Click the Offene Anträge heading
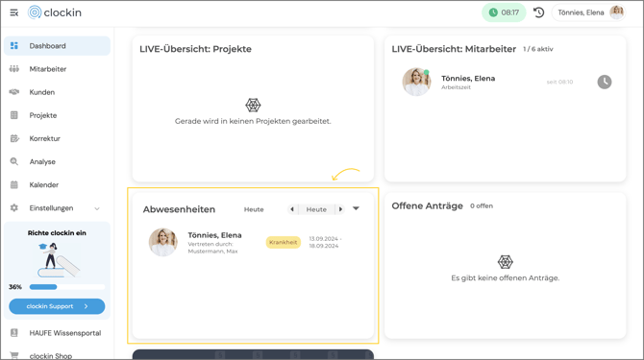Screen dimensions: 644x360 tap(427, 205)
